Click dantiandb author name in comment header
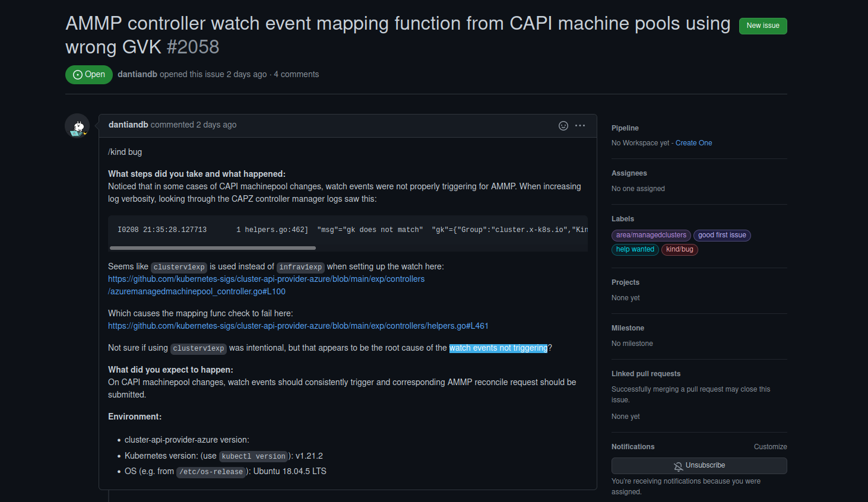868x502 pixels. click(128, 125)
